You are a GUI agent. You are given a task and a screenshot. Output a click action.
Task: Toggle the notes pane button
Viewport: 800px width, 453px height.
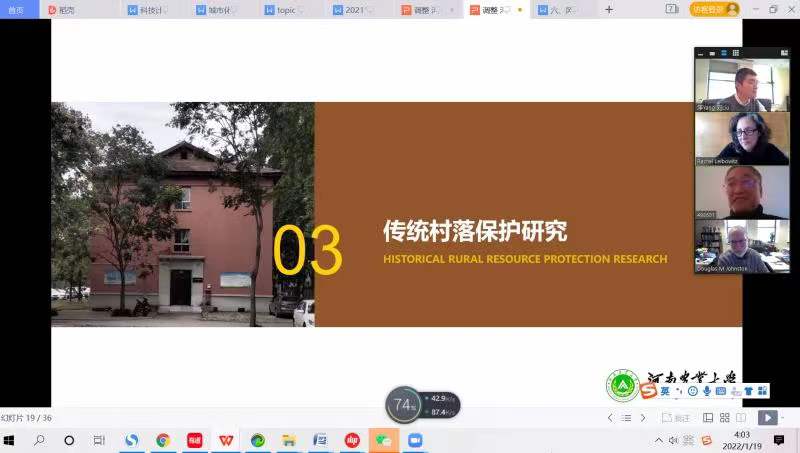676,417
